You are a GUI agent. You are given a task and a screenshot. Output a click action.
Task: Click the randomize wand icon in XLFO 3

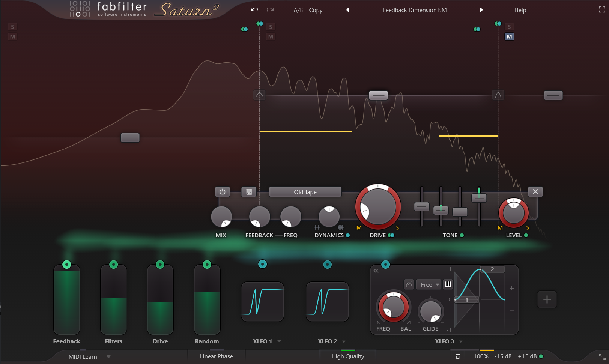coord(409,284)
